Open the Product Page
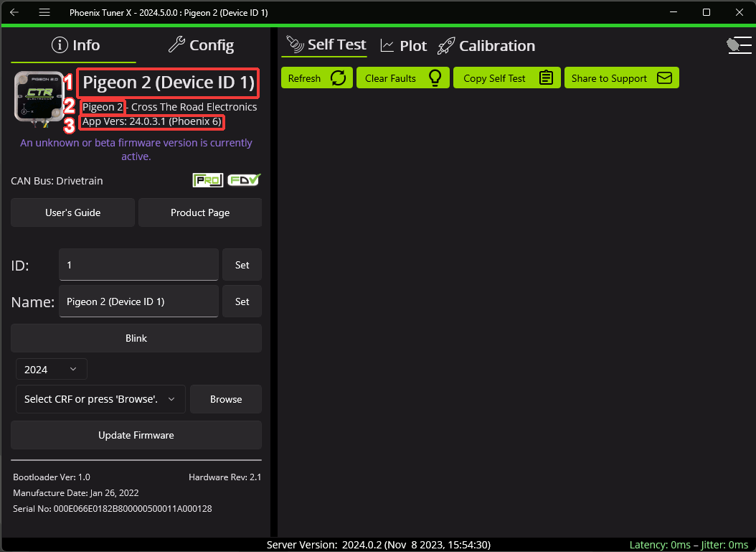 tap(200, 212)
